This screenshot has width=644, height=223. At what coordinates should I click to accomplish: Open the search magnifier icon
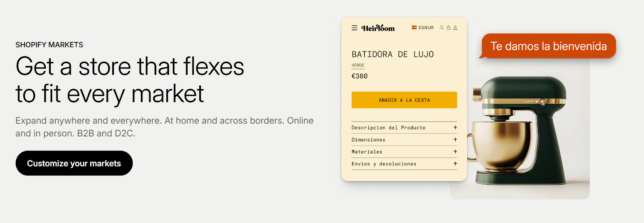pos(442,28)
